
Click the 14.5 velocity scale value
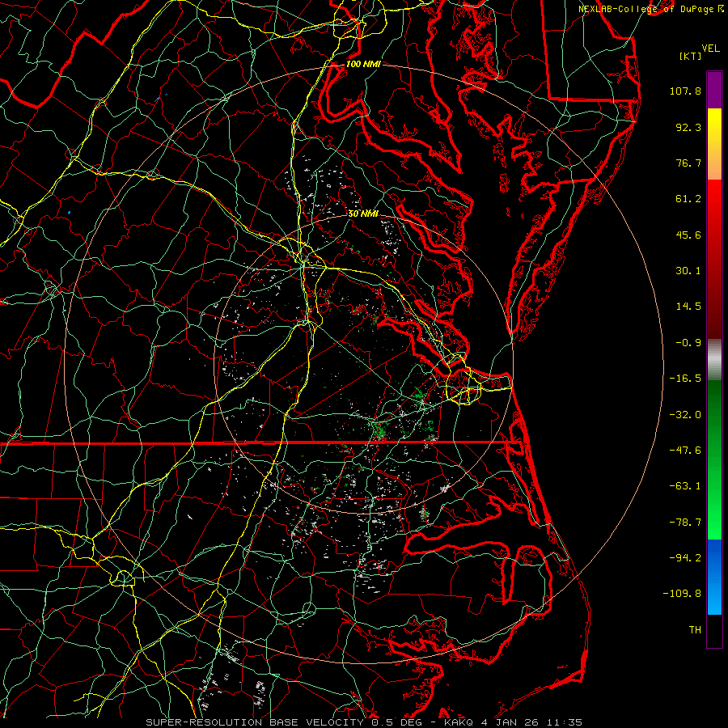point(688,307)
